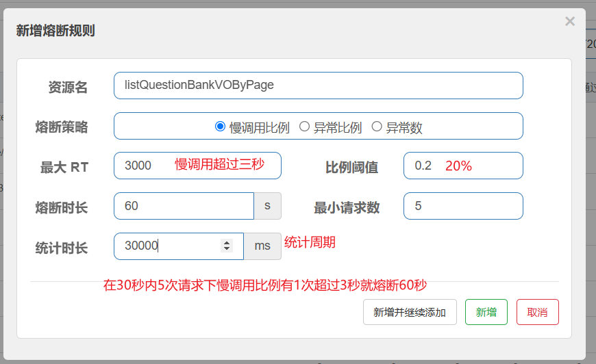Click the 统计时长 spinner arrows
This screenshot has height=364, width=596.
tap(227, 246)
